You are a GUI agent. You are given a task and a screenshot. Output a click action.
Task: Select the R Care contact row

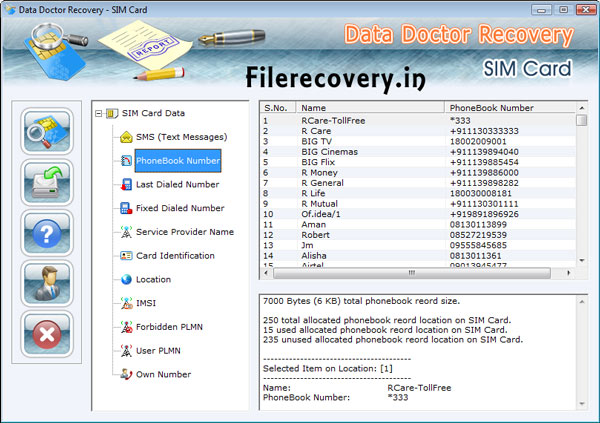[x=418, y=131]
